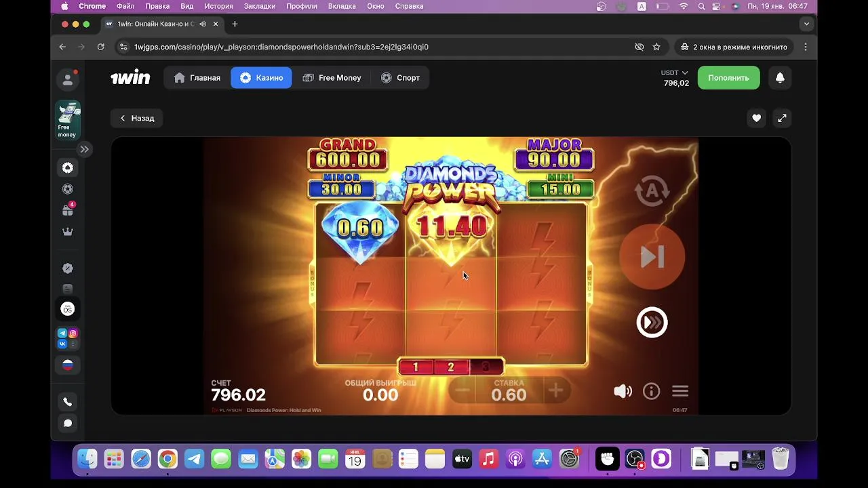
Task: Open the user profile avatar in sidebar
Action: (x=68, y=79)
